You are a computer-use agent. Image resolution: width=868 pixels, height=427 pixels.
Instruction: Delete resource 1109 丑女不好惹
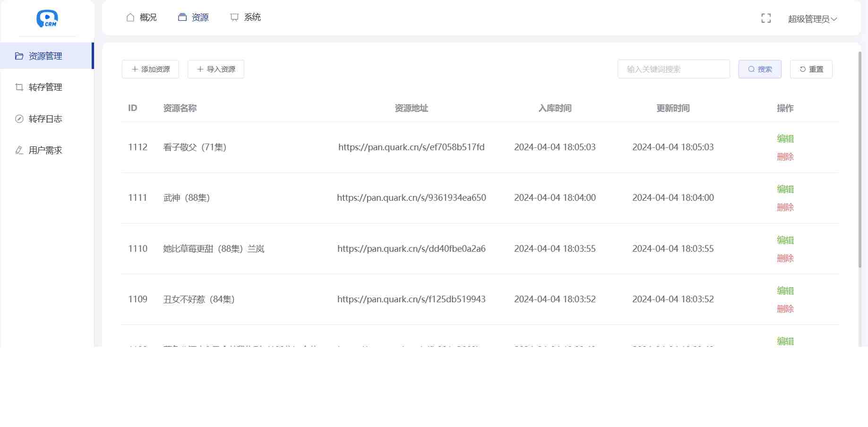click(x=785, y=309)
